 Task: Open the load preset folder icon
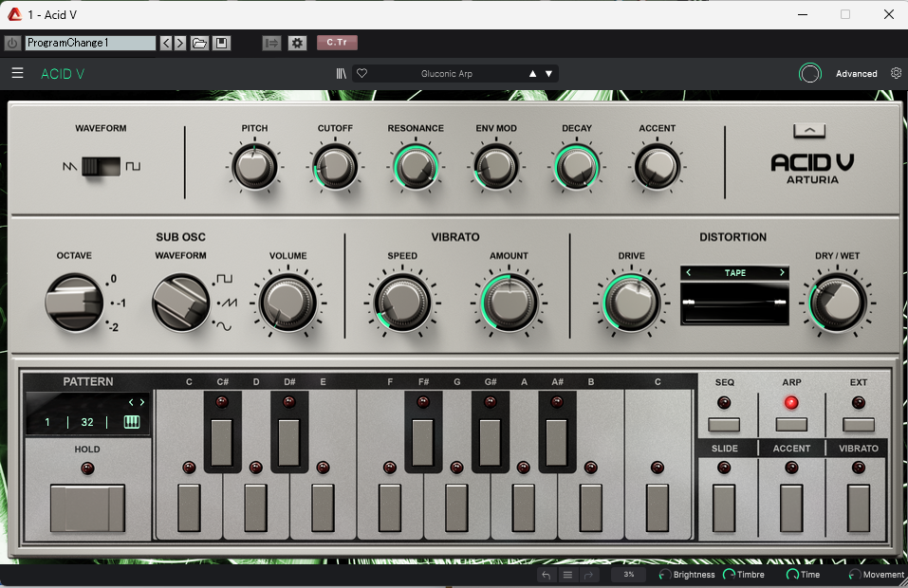[x=199, y=43]
